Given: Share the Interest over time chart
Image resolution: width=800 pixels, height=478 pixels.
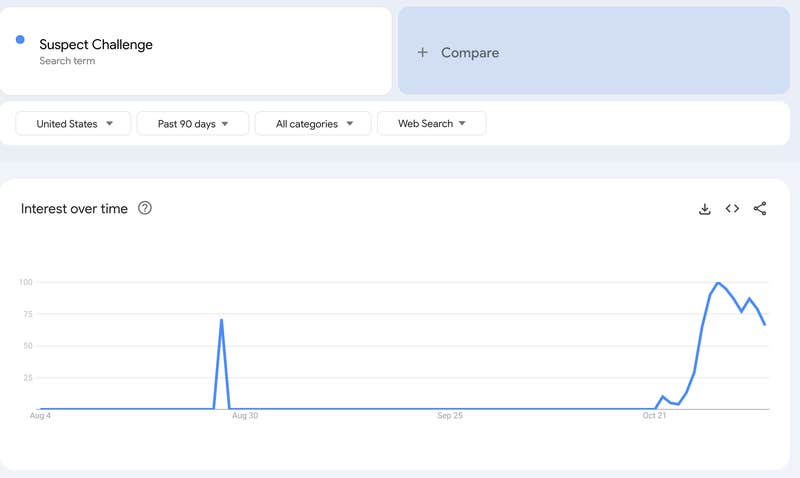Looking at the screenshot, I should point(760,209).
